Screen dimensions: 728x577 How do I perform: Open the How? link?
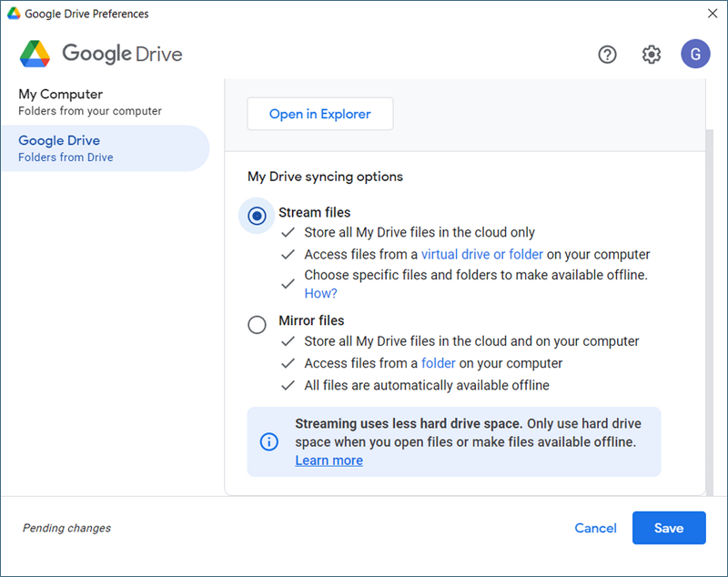tap(320, 293)
